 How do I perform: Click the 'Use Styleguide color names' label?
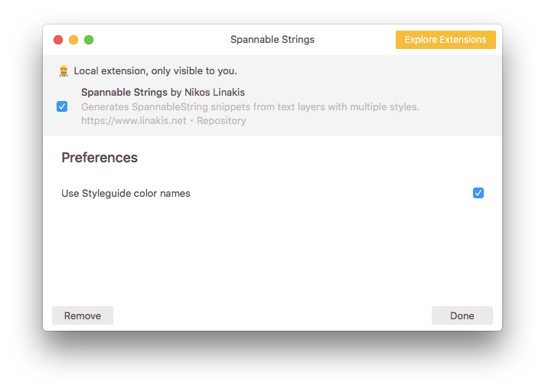click(126, 193)
